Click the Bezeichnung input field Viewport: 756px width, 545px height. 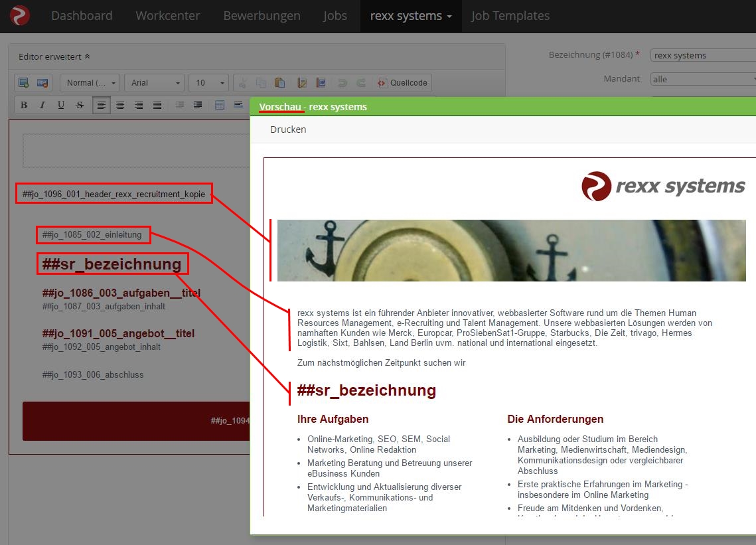coord(703,56)
